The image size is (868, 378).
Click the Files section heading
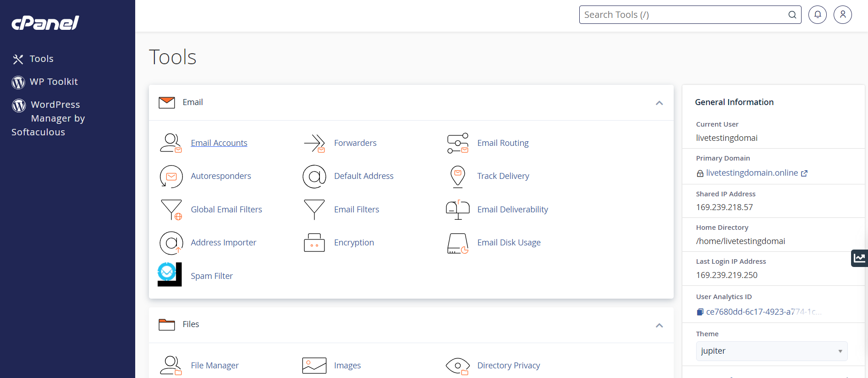[191, 324]
